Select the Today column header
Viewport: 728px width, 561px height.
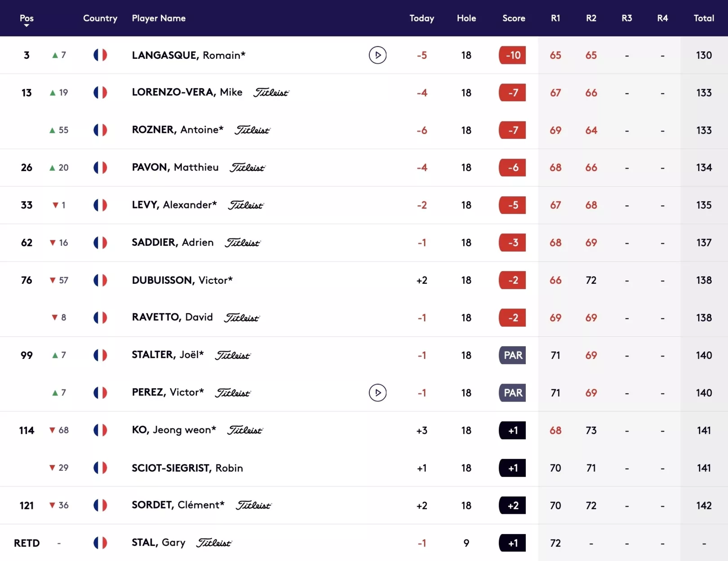(422, 18)
